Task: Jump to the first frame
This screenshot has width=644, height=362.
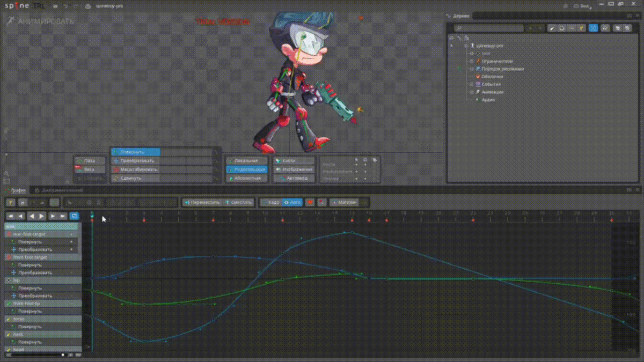Action: (x=11, y=216)
